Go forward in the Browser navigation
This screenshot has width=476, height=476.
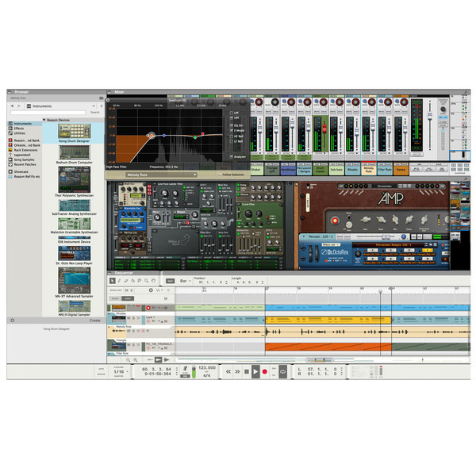tap(19, 106)
